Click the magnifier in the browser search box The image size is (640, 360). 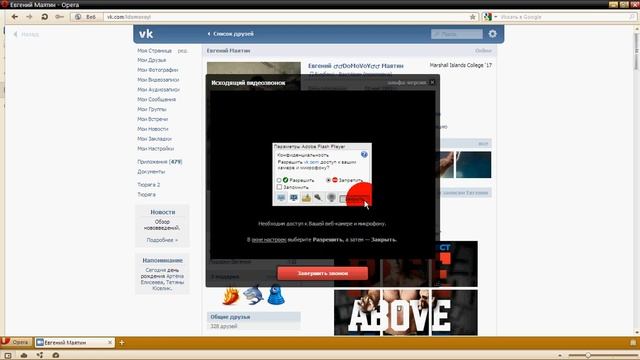[632, 17]
